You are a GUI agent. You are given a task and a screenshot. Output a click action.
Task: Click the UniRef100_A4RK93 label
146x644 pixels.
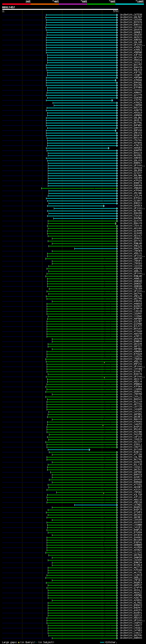click(x=131, y=638)
